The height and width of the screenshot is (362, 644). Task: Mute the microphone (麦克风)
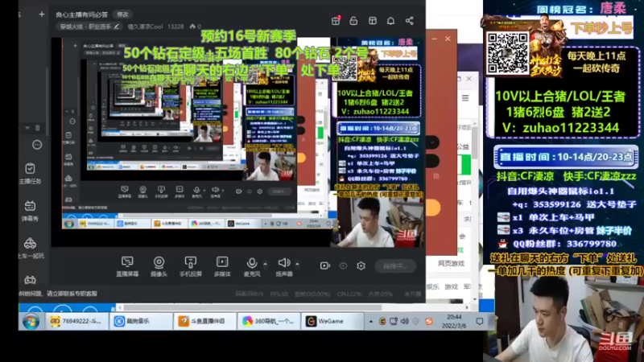click(252, 266)
